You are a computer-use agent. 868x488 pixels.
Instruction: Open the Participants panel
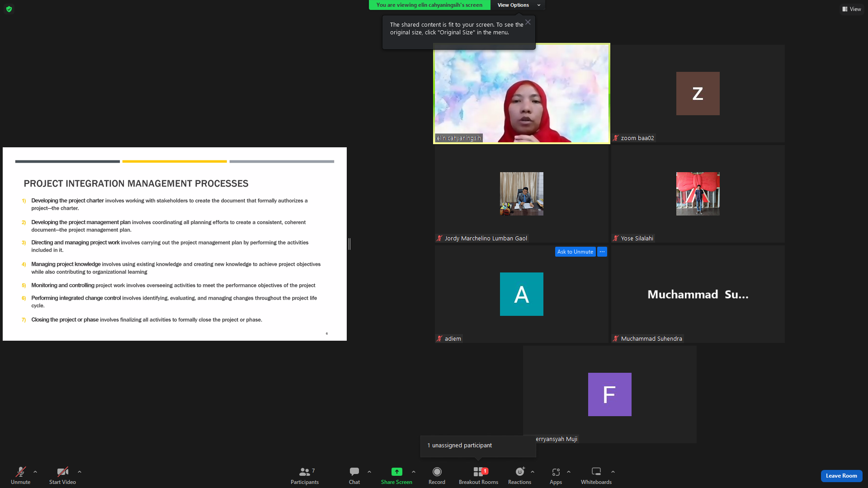(x=305, y=475)
